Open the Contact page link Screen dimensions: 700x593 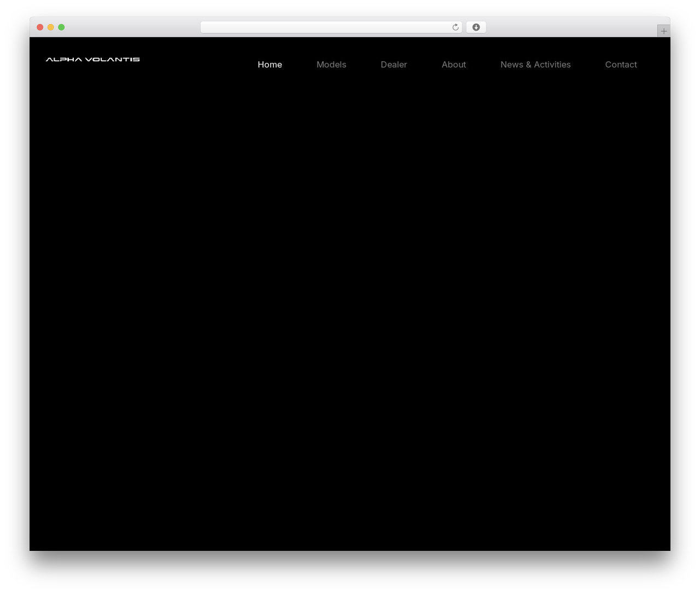[621, 65]
